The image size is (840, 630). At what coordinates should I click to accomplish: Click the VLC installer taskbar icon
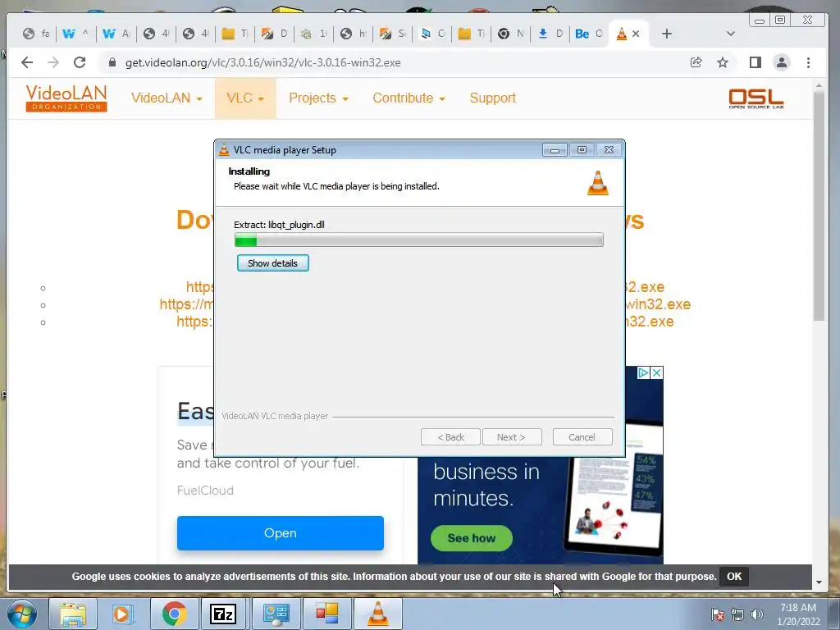377,614
